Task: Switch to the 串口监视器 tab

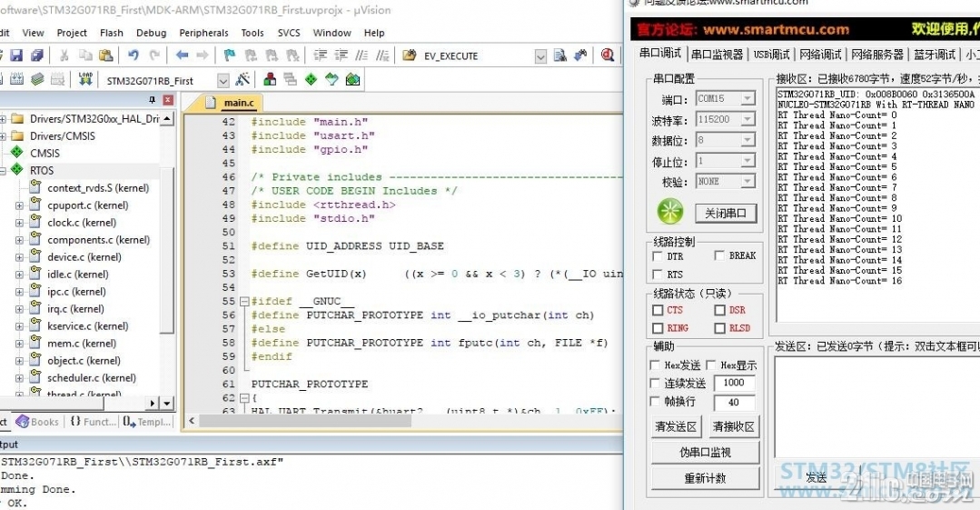Action: click(717, 54)
